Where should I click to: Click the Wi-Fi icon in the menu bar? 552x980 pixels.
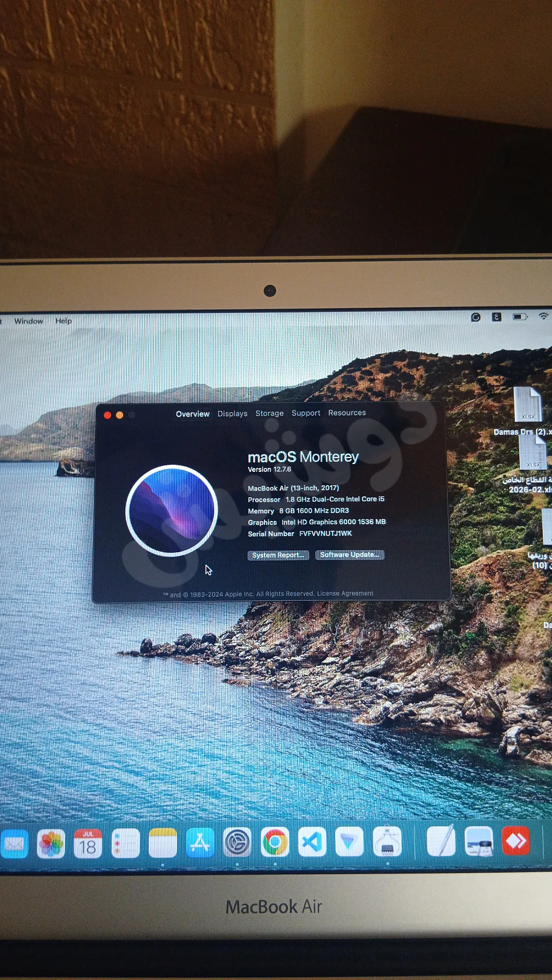(543, 316)
